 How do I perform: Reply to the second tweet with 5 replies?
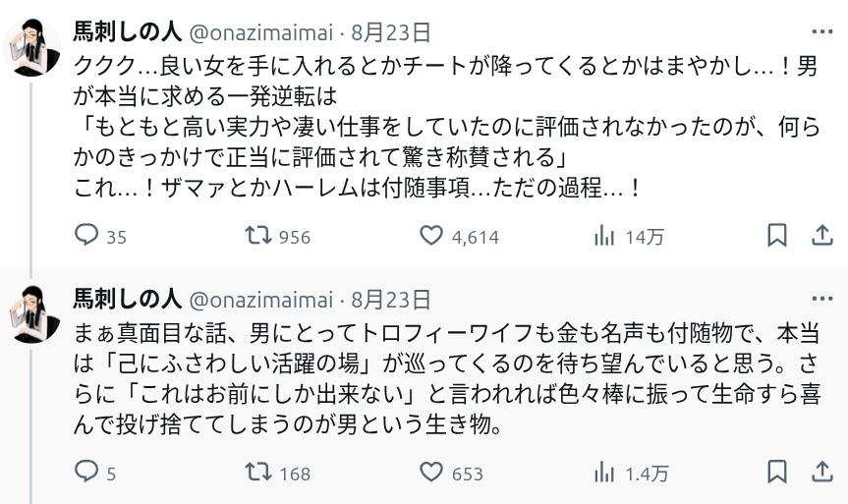pos(87,473)
